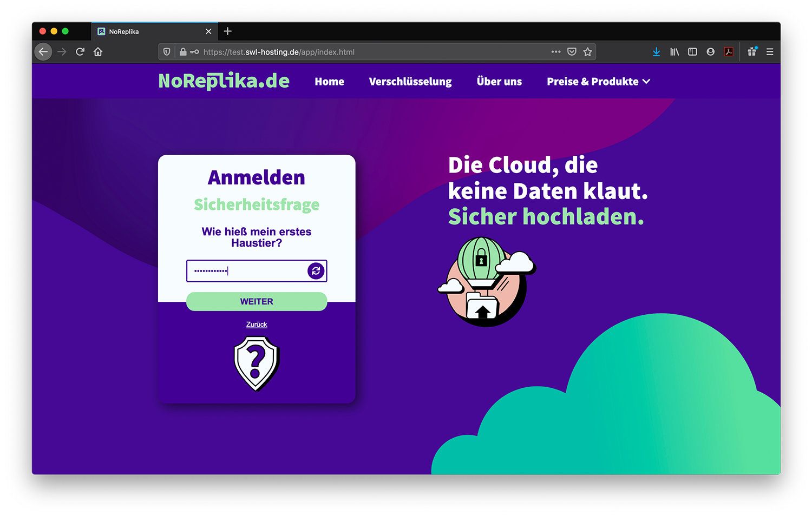The width and height of the screenshot is (812, 516).
Task: Open page actions three-dot menu
Action: tap(556, 52)
